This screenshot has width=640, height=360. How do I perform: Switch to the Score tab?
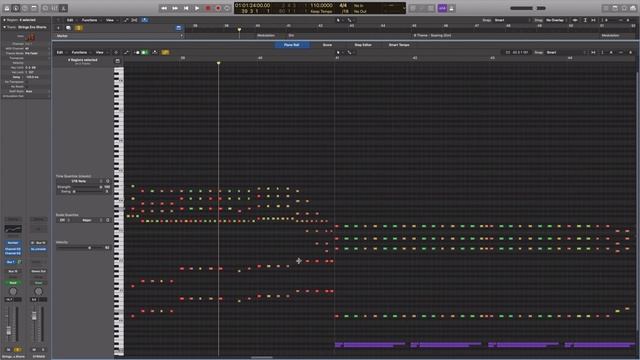pos(327,45)
